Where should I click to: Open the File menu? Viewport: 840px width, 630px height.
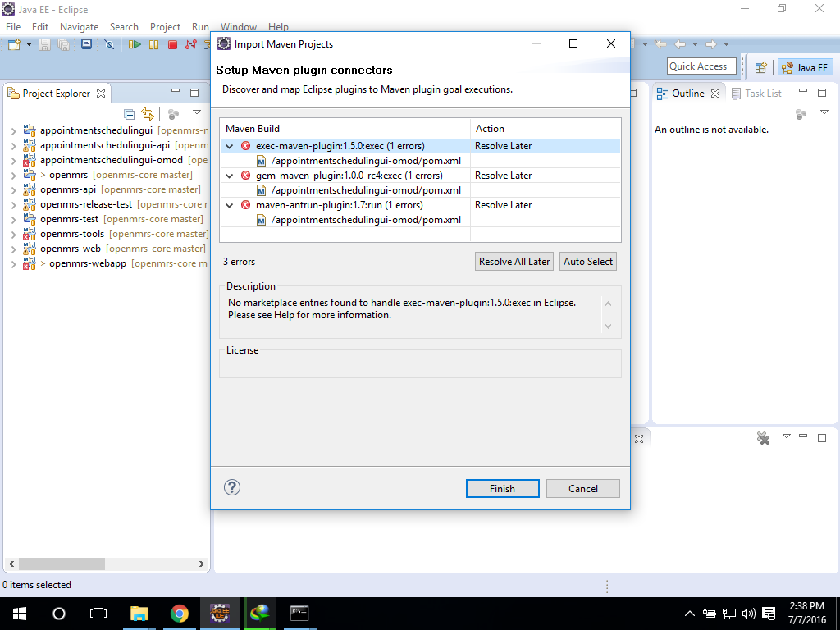[x=13, y=27]
